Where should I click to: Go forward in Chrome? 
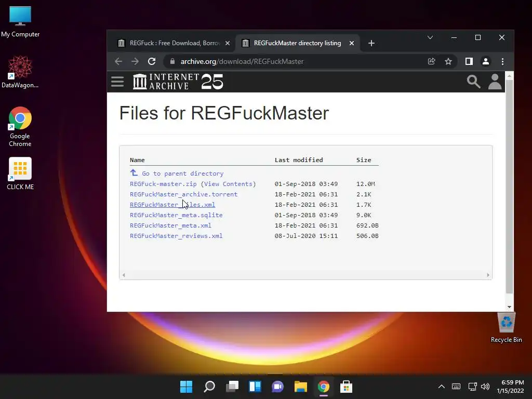[135, 61]
